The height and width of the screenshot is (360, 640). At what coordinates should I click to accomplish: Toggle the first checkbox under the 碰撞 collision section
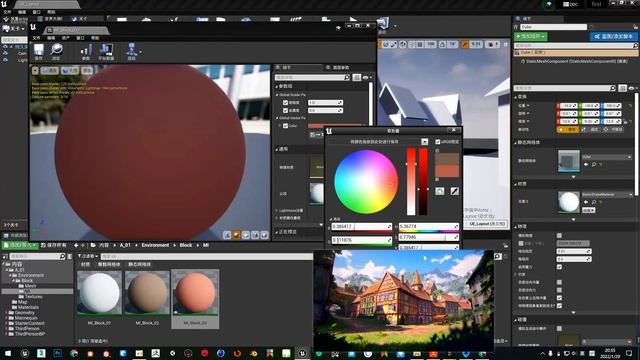(559, 328)
